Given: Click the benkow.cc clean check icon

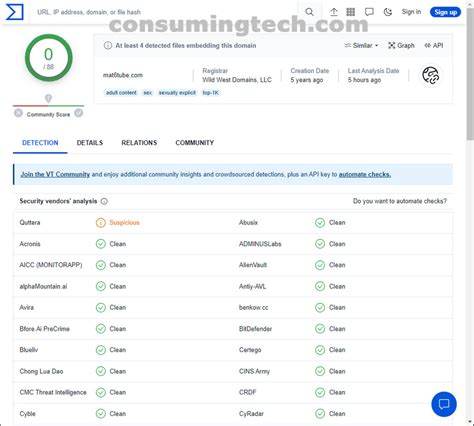Looking at the screenshot, I should (320, 307).
